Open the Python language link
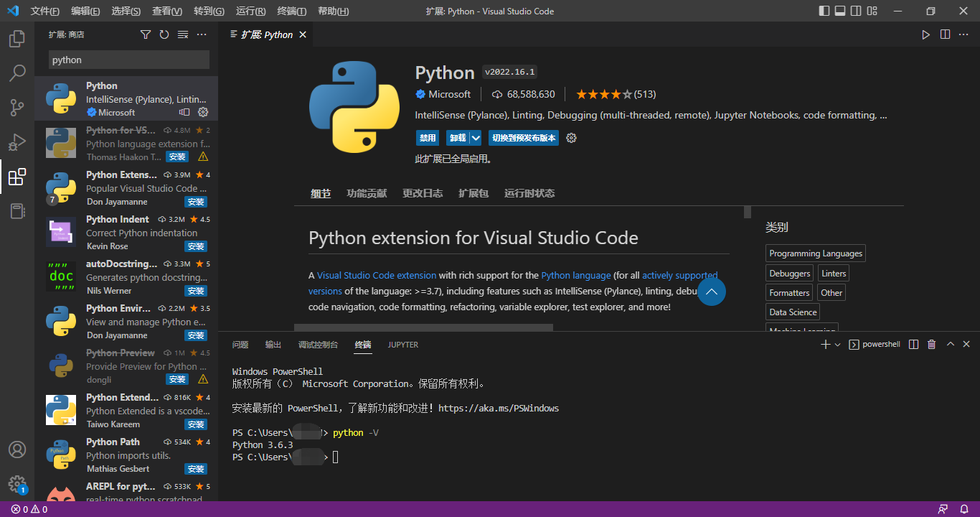The height and width of the screenshot is (517, 980). pyautogui.click(x=576, y=275)
